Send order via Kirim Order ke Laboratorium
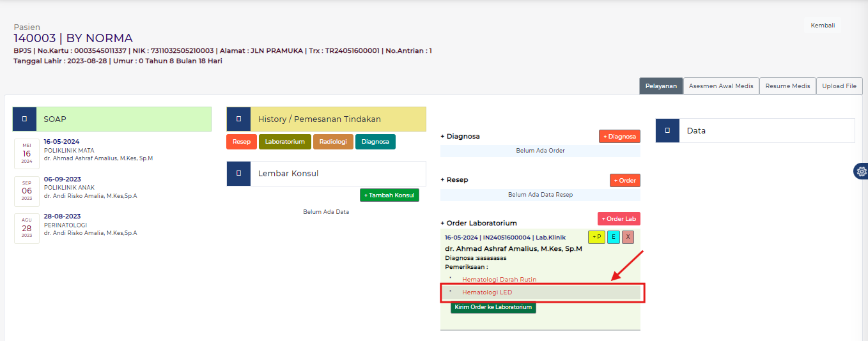Screen dimensions: 868x341 coord(493,307)
